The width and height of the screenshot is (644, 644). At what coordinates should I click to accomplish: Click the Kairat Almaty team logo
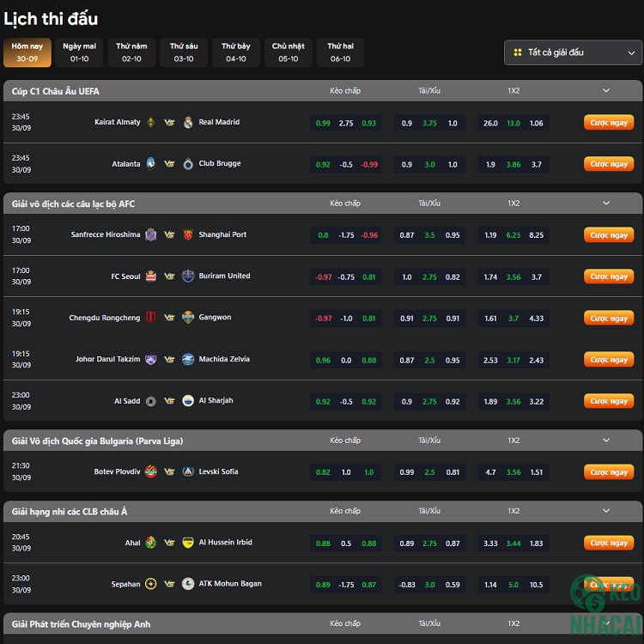pos(151,123)
